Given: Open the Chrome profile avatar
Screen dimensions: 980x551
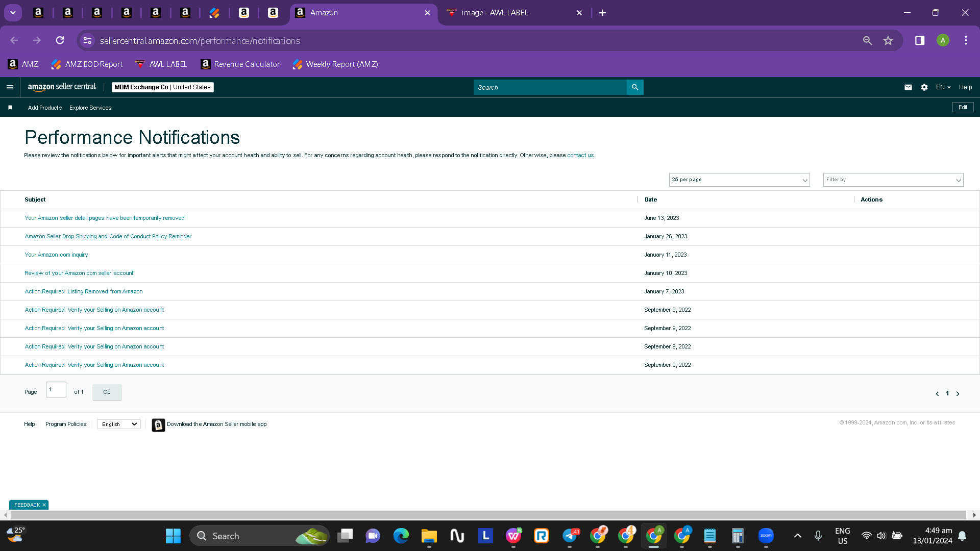Looking at the screenshot, I should click(x=943, y=40).
